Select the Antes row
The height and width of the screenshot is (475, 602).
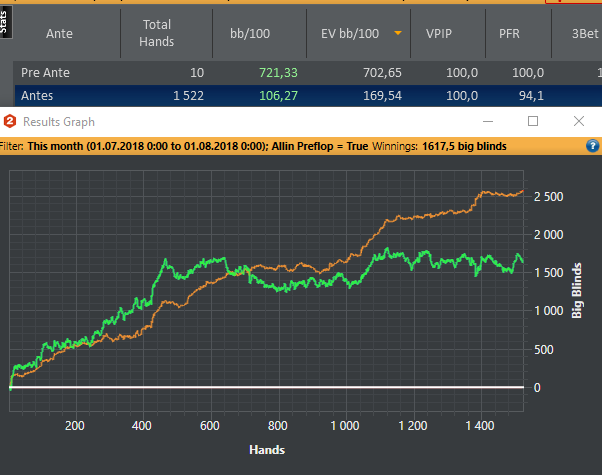tap(308, 96)
